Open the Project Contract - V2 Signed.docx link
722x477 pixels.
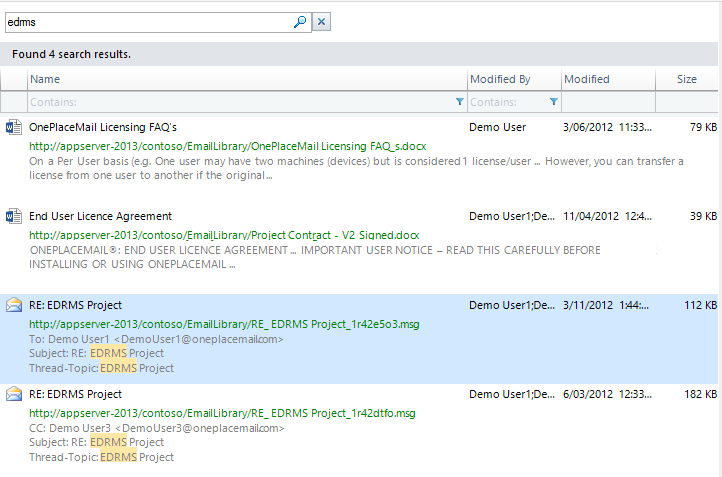click(x=224, y=235)
